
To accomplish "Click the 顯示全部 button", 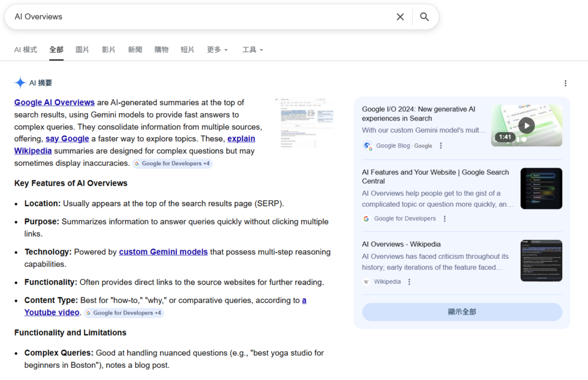I will coord(462,312).
